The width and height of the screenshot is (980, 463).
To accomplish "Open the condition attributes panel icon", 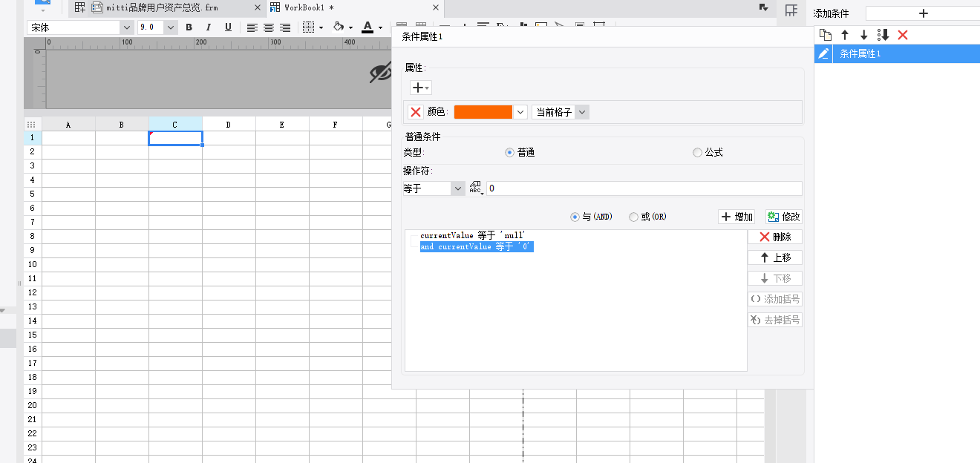I will point(791,10).
